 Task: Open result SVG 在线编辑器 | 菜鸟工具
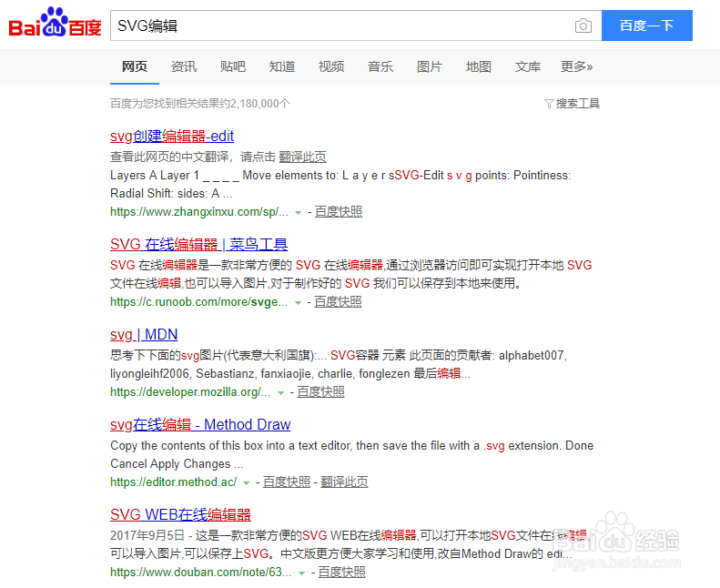click(x=198, y=245)
